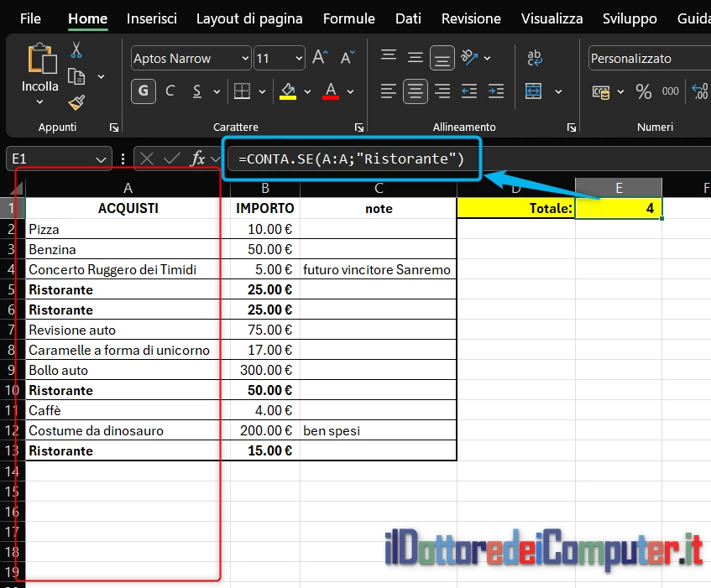Select column E header
Viewport: 711px width, 588px height.
click(619, 188)
